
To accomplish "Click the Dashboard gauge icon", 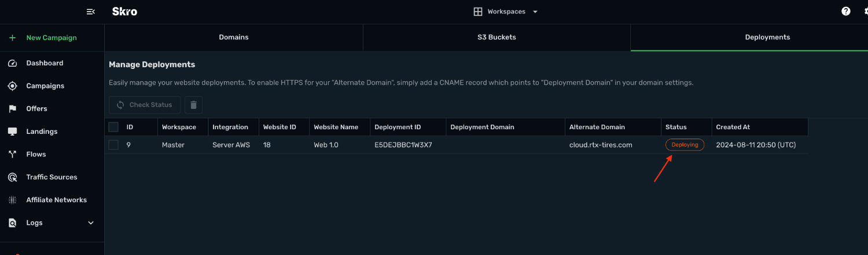I will [12, 63].
